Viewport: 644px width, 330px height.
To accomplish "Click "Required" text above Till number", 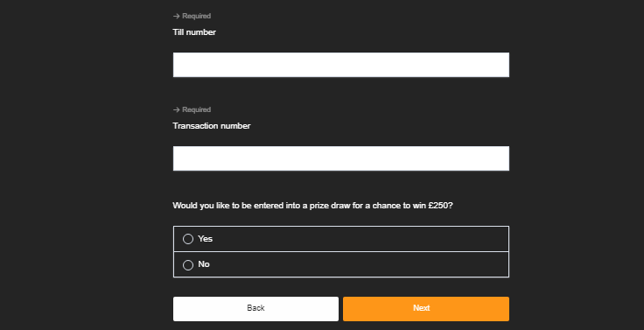I will (196, 16).
